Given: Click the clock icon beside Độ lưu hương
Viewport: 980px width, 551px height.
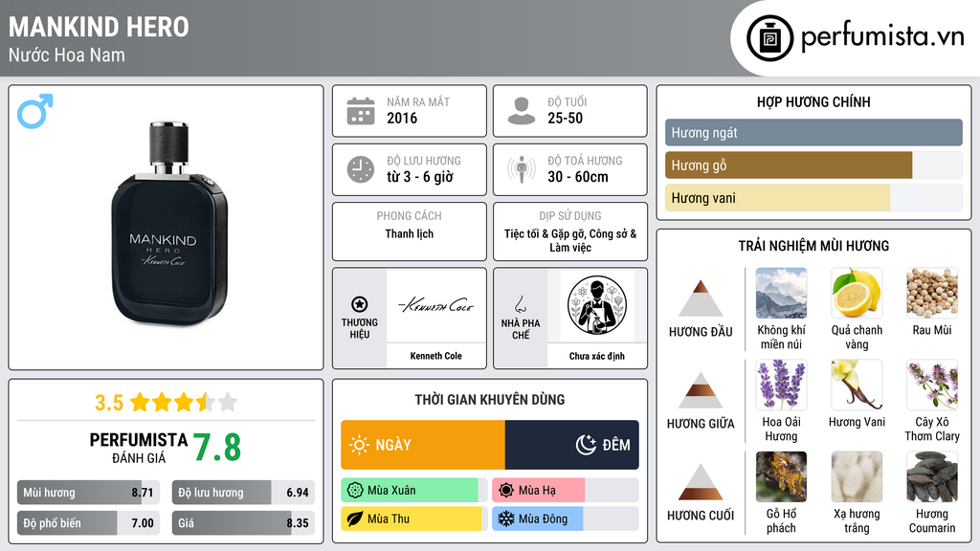Looking at the screenshot, I should pyautogui.click(x=361, y=169).
